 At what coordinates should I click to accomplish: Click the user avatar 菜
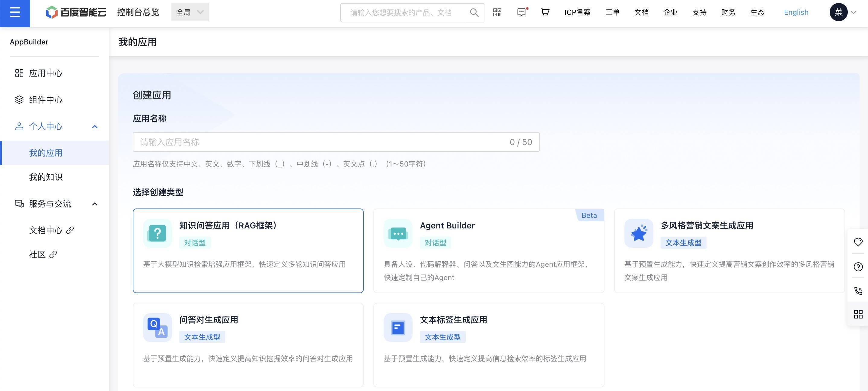click(838, 12)
